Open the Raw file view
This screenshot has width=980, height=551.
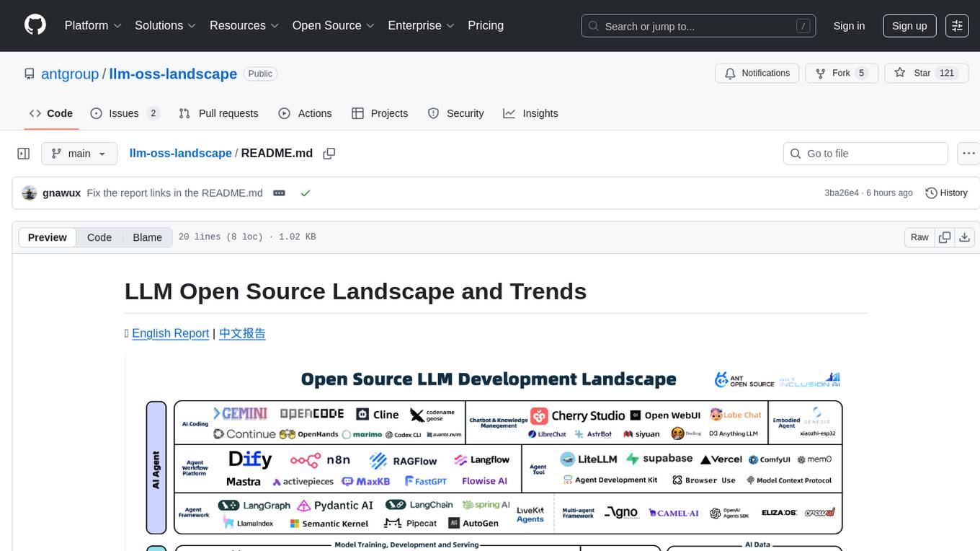[919, 237]
